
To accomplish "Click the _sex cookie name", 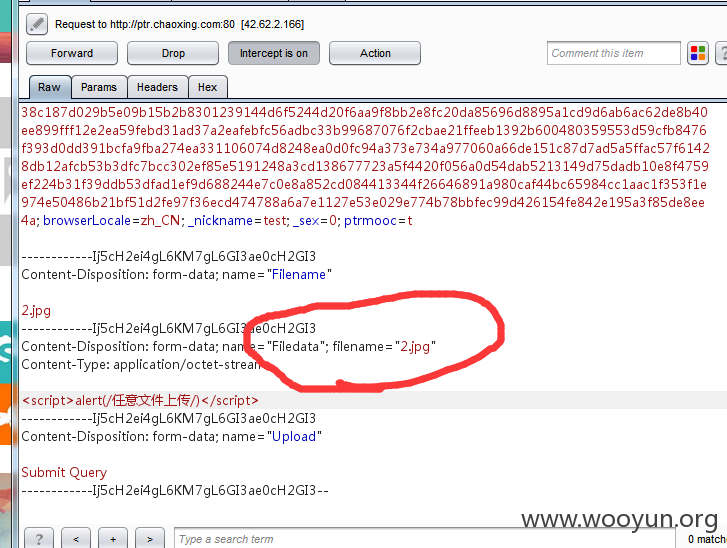I will tap(306, 221).
